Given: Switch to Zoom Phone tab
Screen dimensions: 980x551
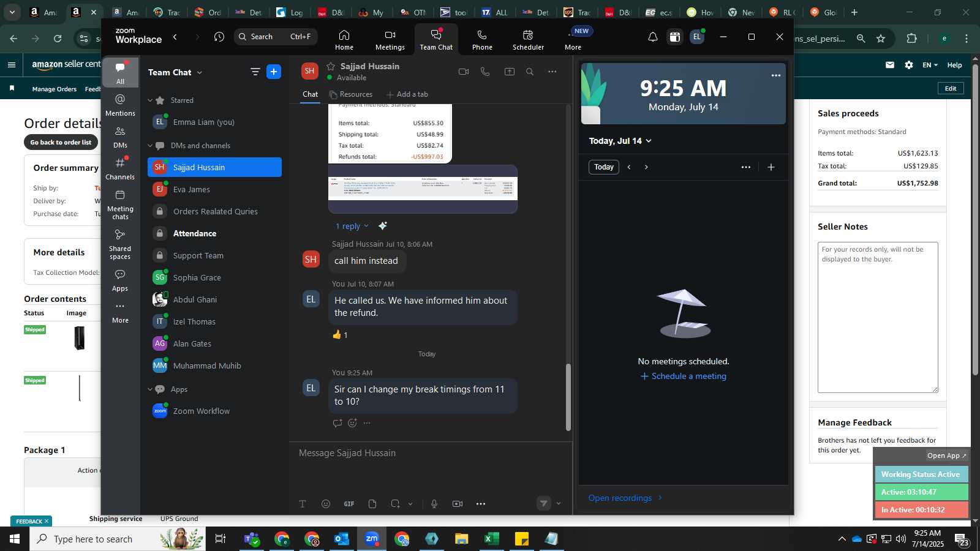Looking at the screenshot, I should coord(482,40).
